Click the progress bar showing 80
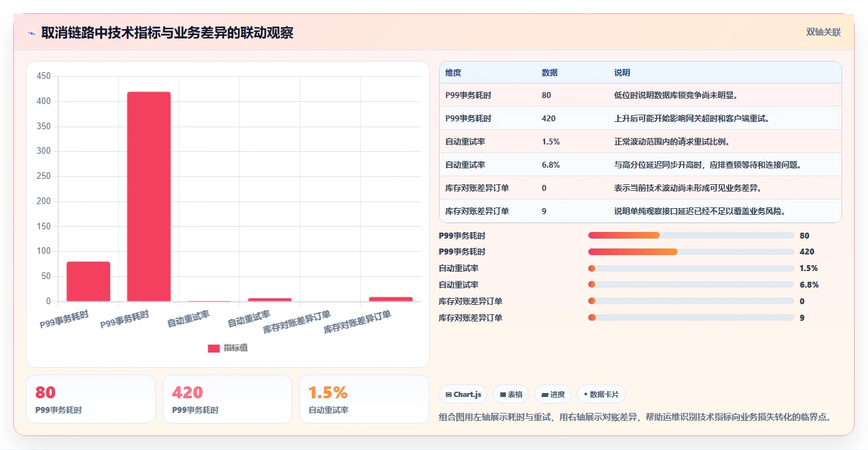The height and width of the screenshot is (450, 868). click(691, 235)
